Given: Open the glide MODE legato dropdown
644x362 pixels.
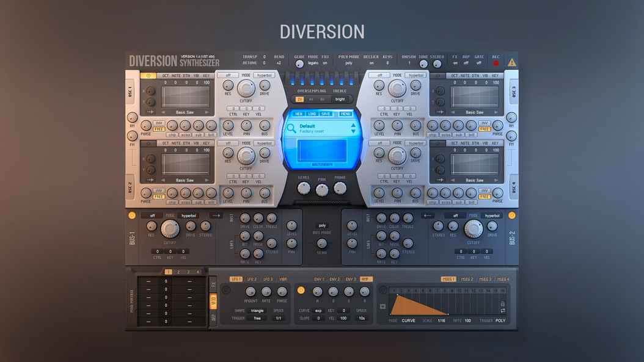Looking at the screenshot, I should click(313, 63).
